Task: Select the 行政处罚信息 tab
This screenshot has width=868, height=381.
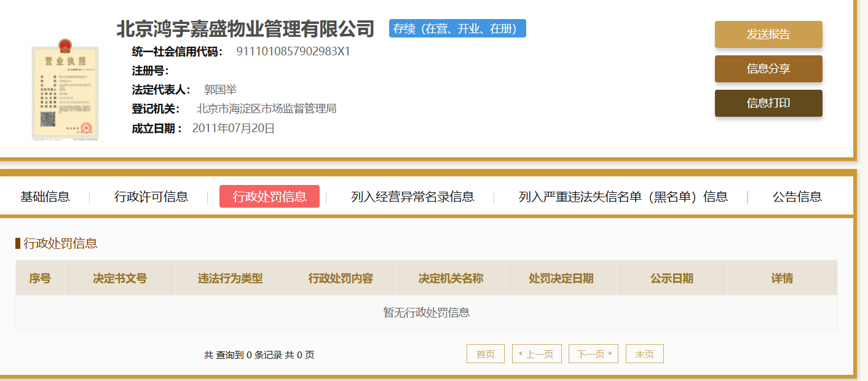Action: [269, 197]
